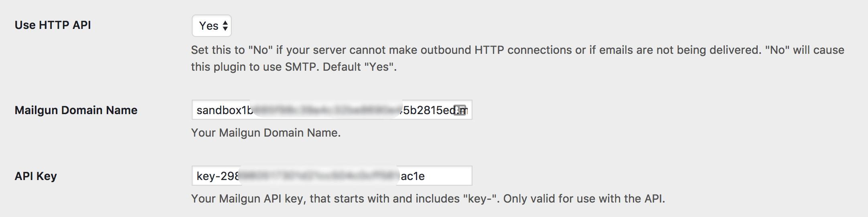Place cursor at "key-298" in API Key field
Image resolution: width=868 pixels, height=217 pixels.
pos(217,176)
